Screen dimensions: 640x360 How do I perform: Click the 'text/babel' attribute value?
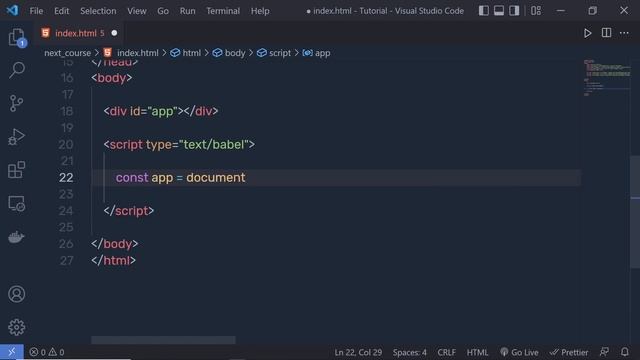[x=214, y=144]
